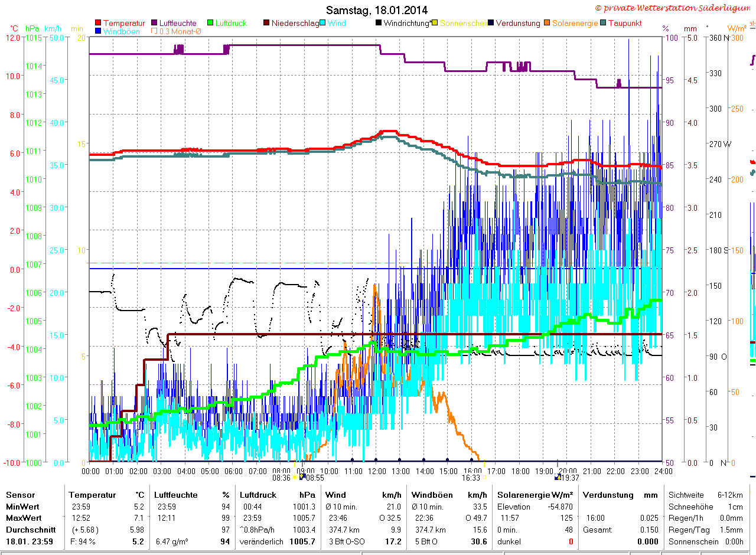Open the private Wetterstation Süderlügum link
The width and height of the screenshot is (756, 555).
click(674, 8)
